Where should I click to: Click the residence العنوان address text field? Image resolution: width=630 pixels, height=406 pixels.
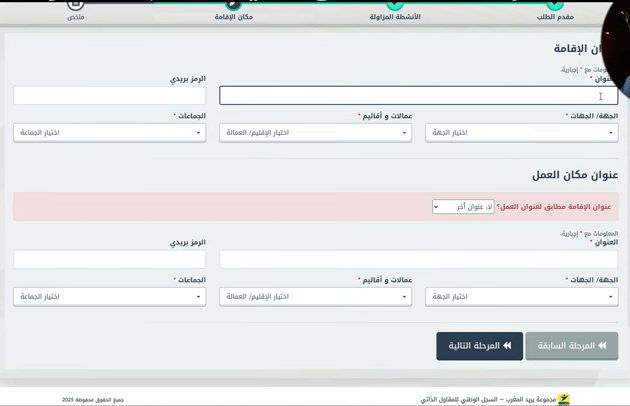[x=418, y=95]
